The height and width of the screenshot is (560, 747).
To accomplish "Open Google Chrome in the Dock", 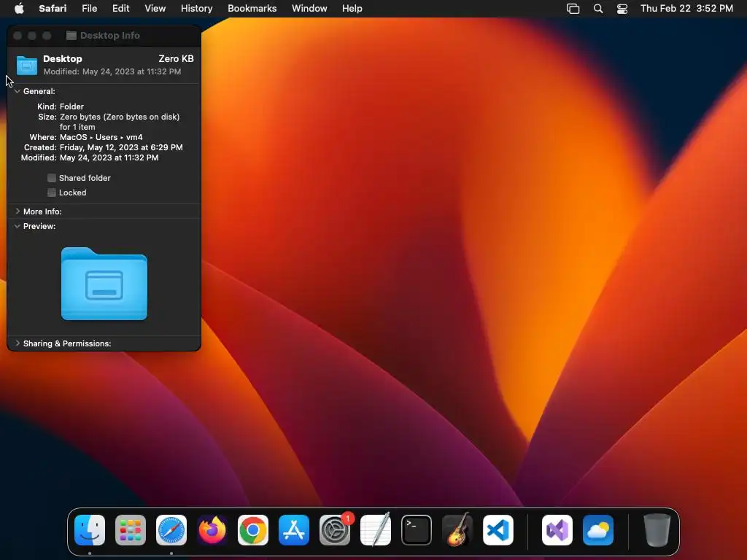I will pyautogui.click(x=253, y=530).
